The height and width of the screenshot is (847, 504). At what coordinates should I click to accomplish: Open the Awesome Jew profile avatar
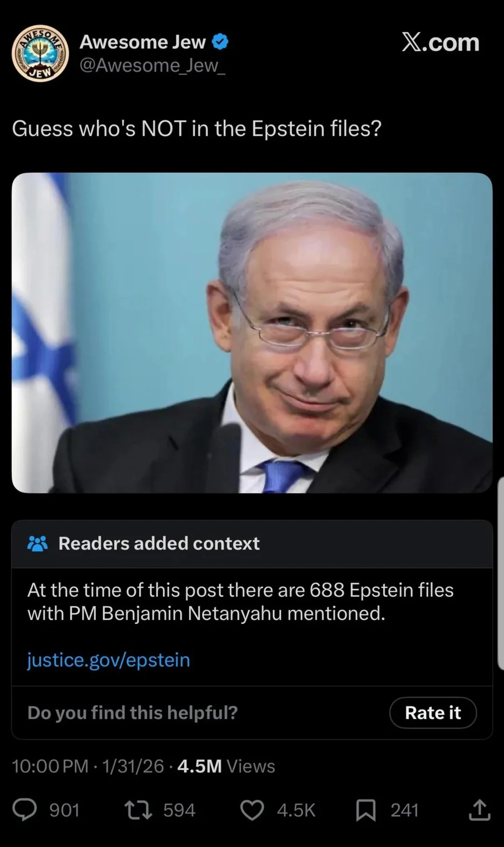[x=40, y=53]
